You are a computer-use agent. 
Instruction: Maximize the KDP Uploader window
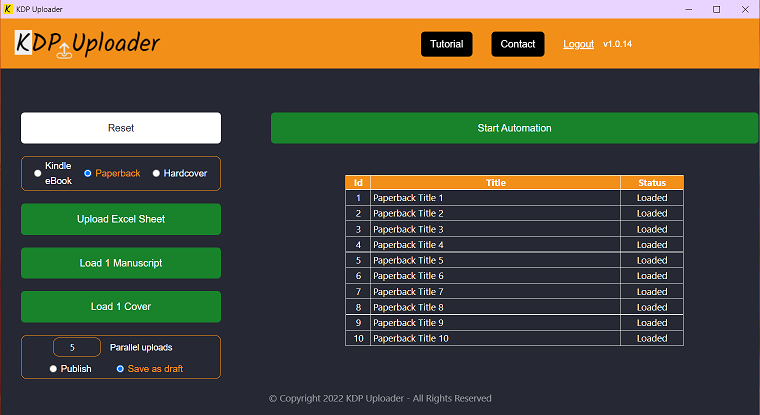(716, 9)
